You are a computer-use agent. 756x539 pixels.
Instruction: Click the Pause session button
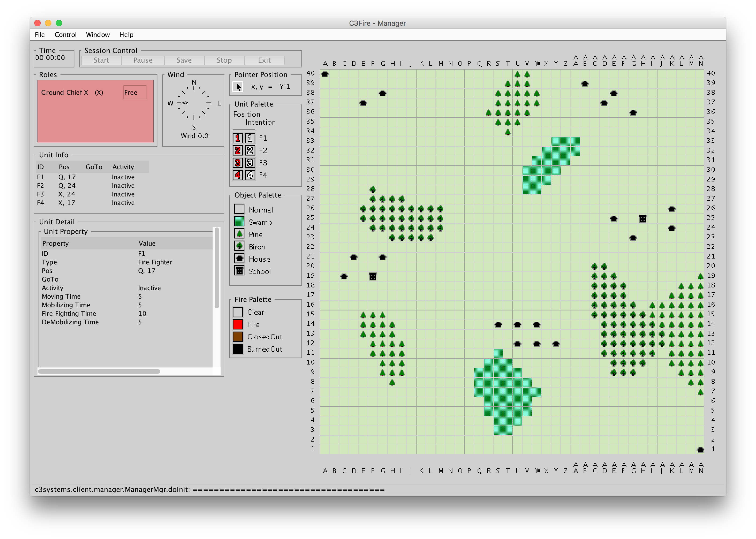coord(143,60)
